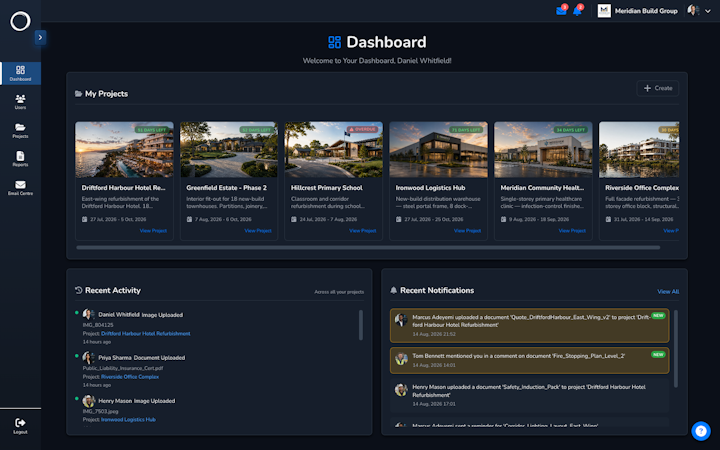Open Dashboard in the sidebar

(x=20, y=73)
